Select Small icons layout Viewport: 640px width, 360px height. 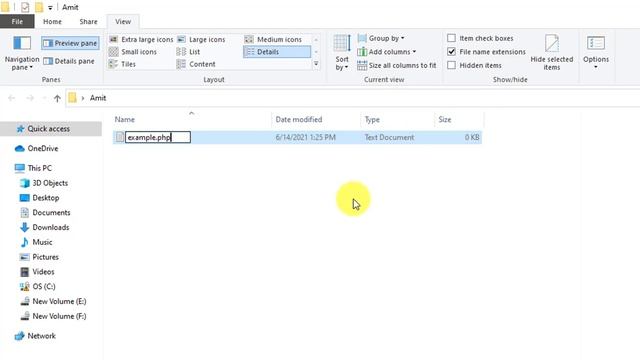[133, 52]
